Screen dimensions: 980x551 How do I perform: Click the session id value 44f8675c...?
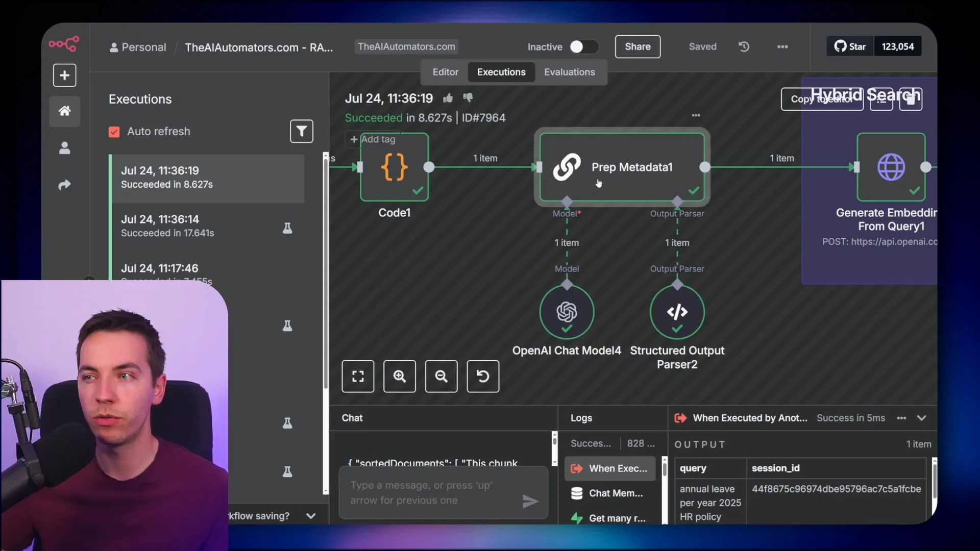836,489
